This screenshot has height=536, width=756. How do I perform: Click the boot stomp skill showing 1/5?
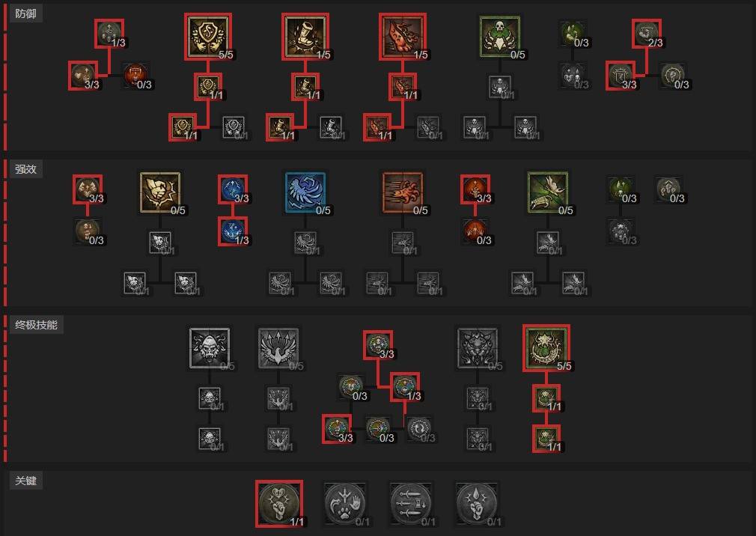point(305,37)
